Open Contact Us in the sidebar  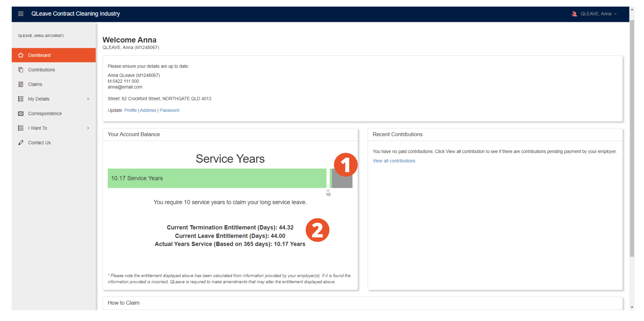[x=54, y=143]
